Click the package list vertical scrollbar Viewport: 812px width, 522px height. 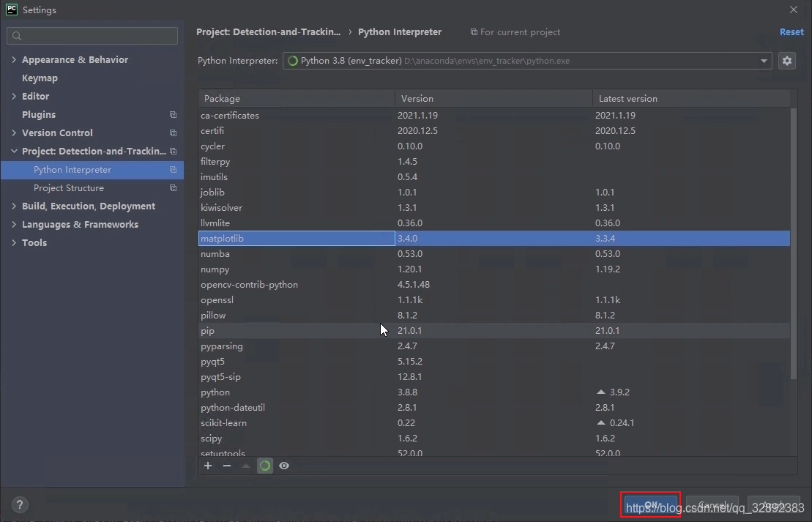click(x=794, y=243)
